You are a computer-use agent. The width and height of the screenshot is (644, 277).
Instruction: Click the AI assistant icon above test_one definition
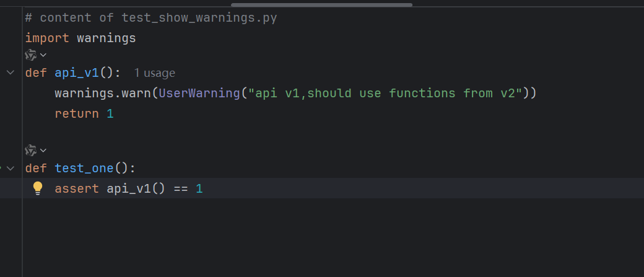coord(31,151)
